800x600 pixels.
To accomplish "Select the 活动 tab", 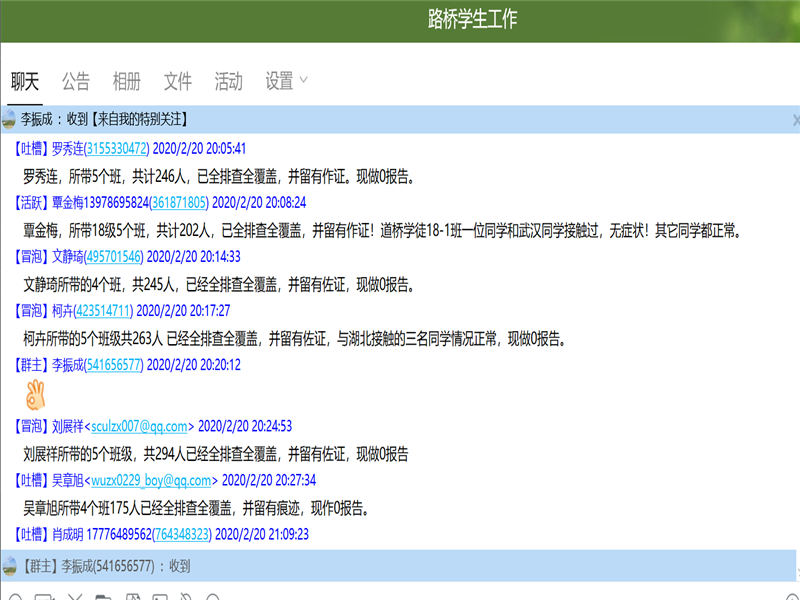I will (229, 81).
